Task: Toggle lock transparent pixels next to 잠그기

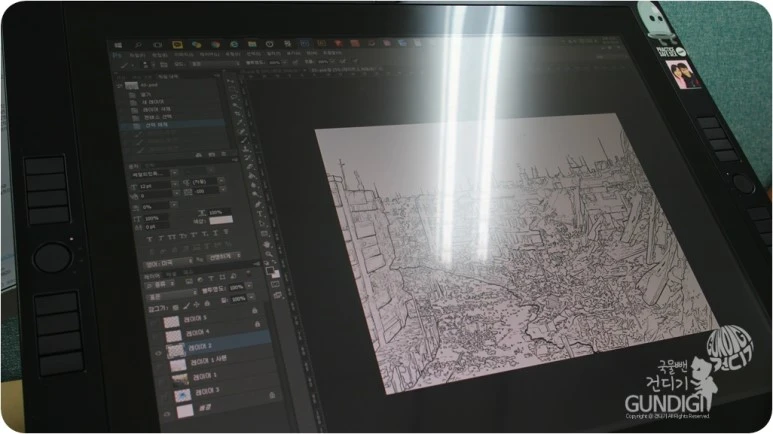Action: [176, 308]
